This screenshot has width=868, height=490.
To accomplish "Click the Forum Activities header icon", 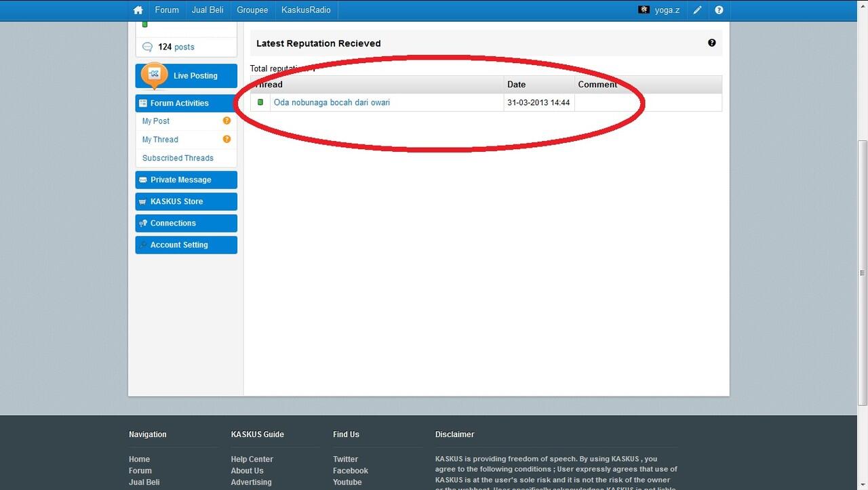I will 143,103.
